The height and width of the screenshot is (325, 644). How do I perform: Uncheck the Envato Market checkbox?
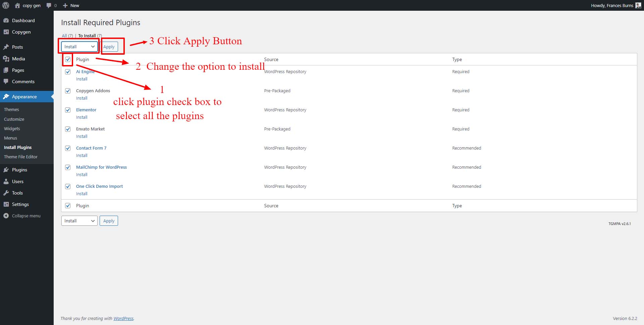coord(68,129)
